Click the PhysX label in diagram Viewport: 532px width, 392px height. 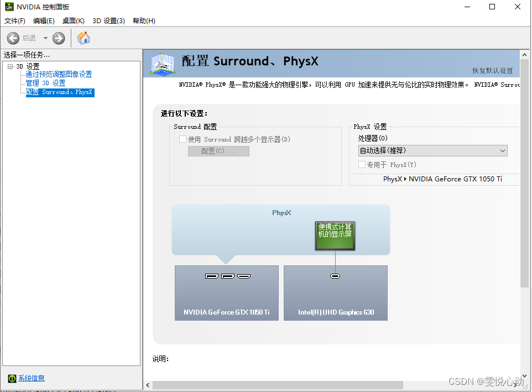coord(281,213)
